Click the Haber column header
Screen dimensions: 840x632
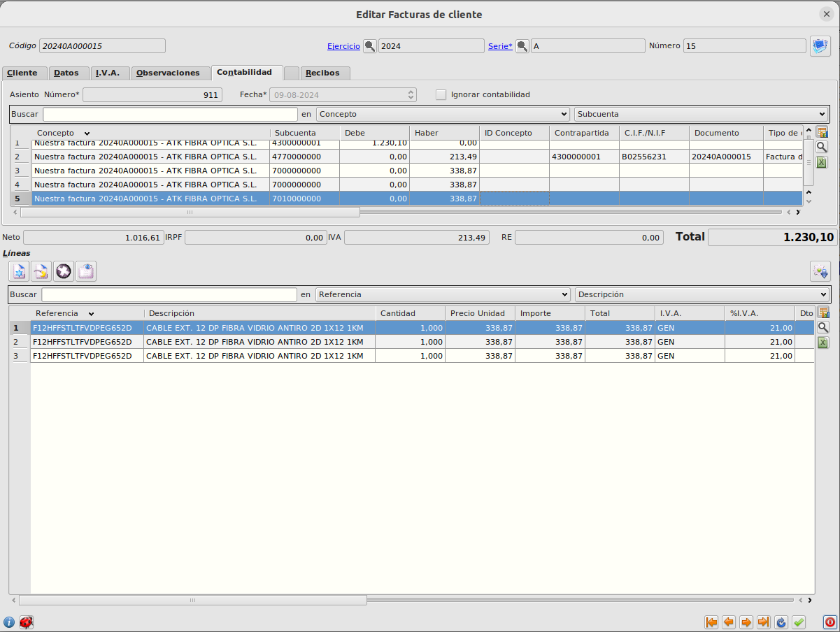point(445,133)
